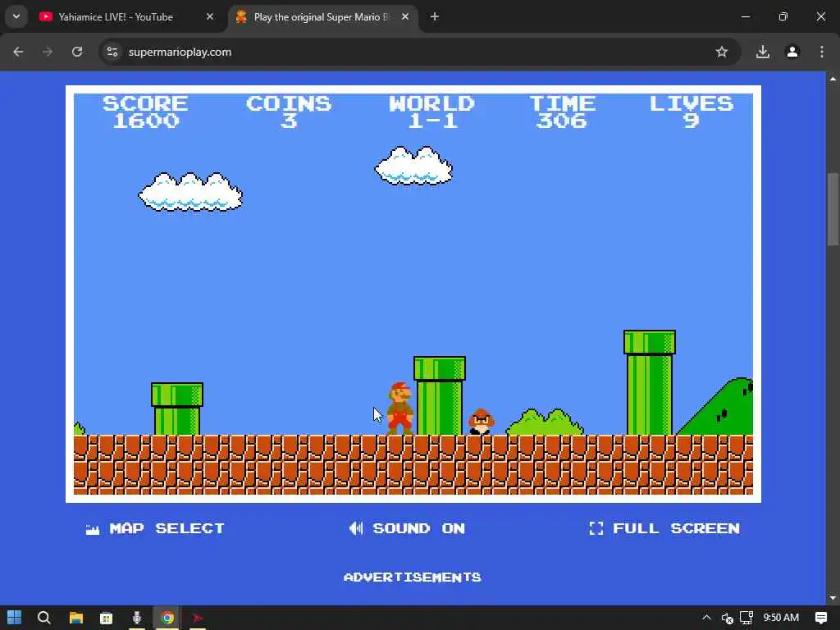Toggle SOUND ON to mute the game
840x630 pixels.
tap(407, 529)
